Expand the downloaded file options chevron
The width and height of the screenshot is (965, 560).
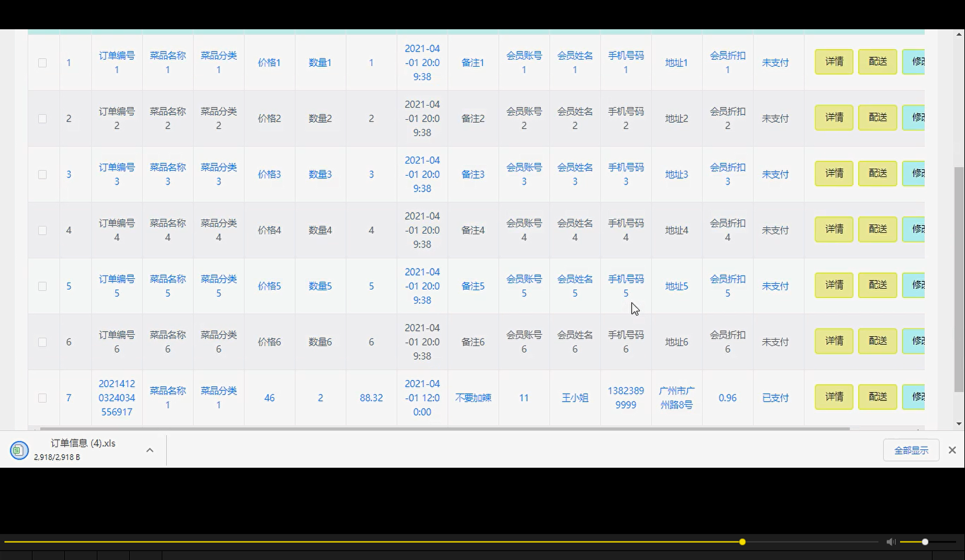[x=150, y=449]
